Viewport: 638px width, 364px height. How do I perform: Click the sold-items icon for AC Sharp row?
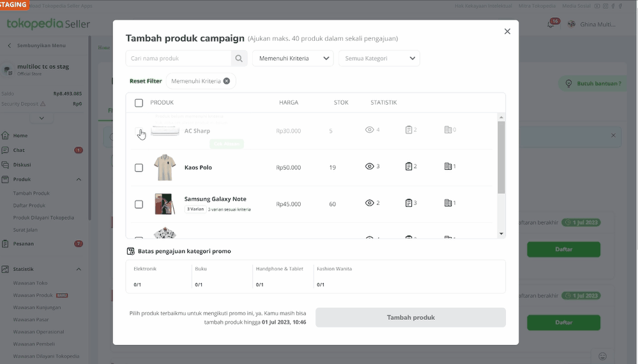pyautogui.click(x=448, y=130)
